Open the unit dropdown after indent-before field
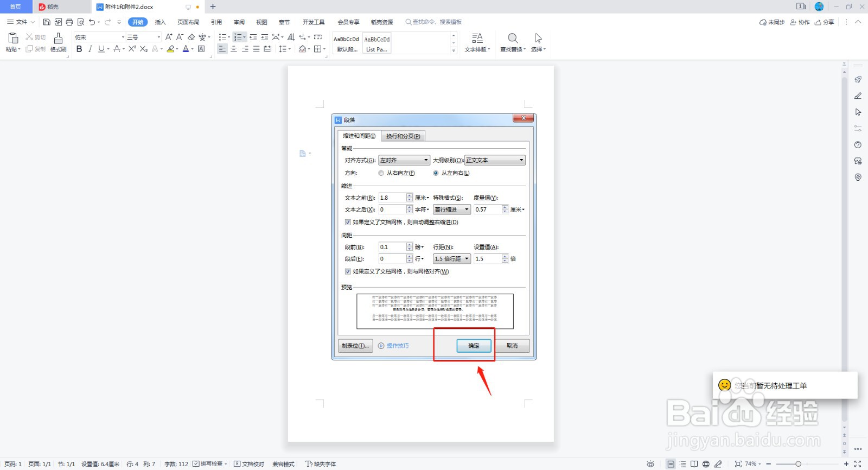This screenshot has width=868, height=470. click(x=422, y=198)
